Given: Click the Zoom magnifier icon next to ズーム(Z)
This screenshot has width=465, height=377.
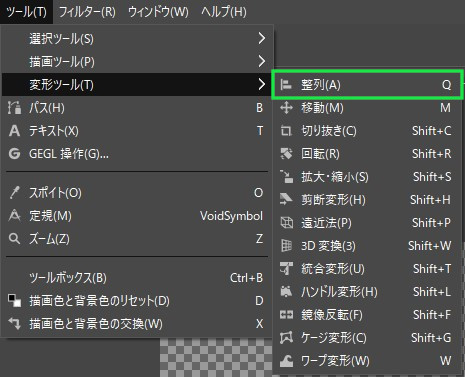Looking at the screenshot, I should point(14,239).
